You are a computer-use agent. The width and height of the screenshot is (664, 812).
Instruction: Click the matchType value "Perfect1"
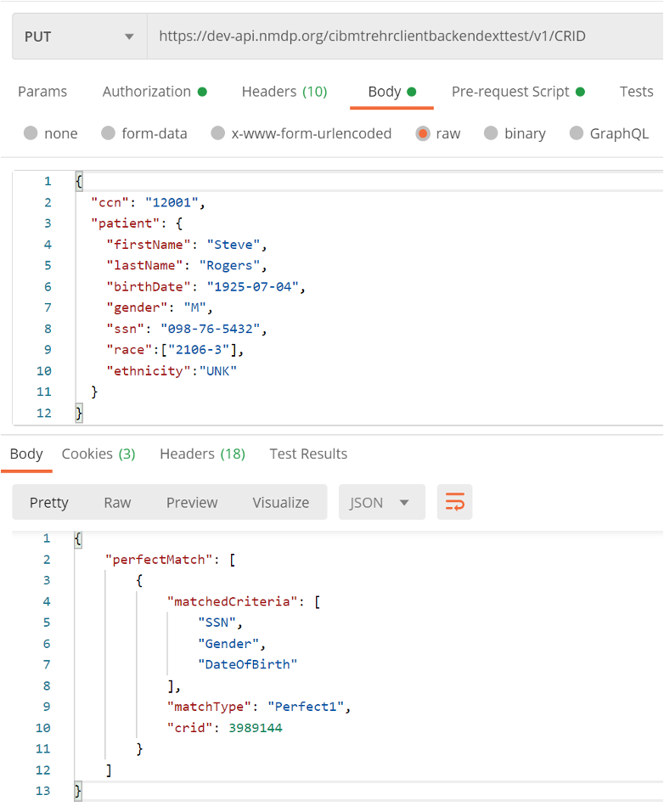pos(306,707)
